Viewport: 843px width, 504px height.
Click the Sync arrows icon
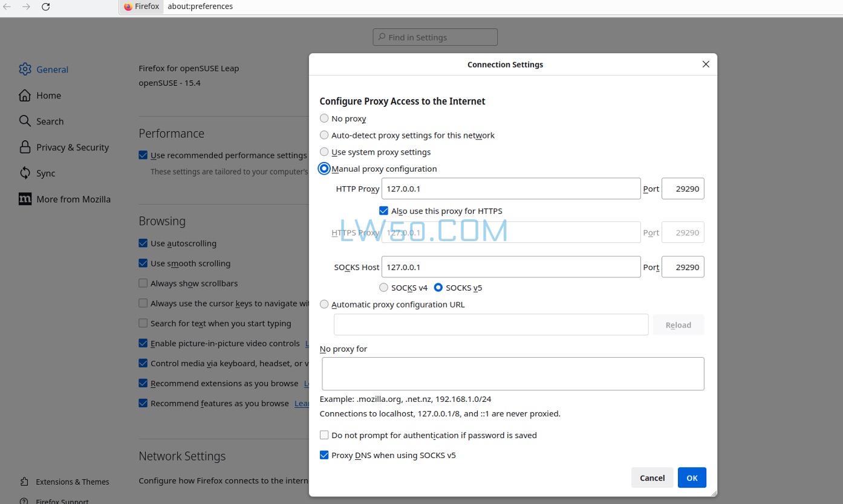25,173
